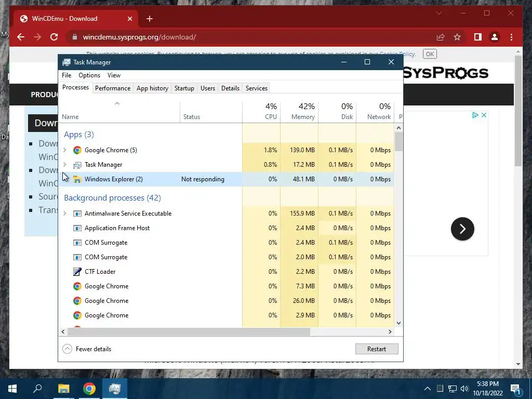Open the File menu in Task Manager
The width and height of the screenshot is (532, 399).
(x=66, y=75)
